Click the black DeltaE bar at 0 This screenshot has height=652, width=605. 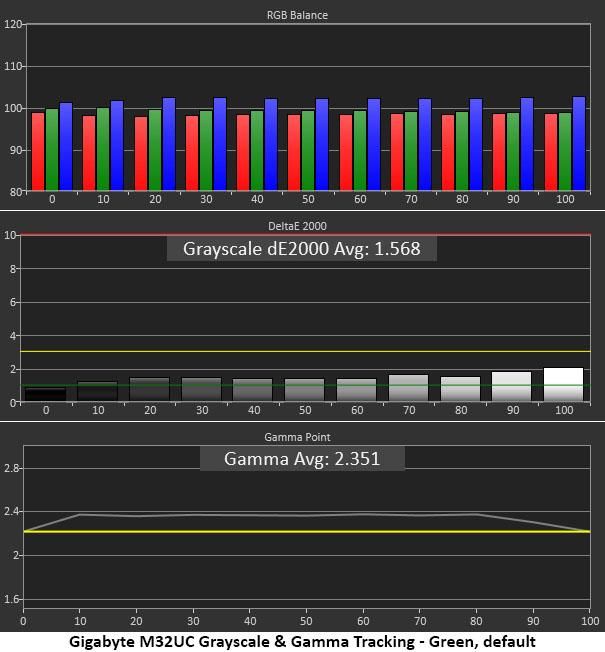click(46, 395)
